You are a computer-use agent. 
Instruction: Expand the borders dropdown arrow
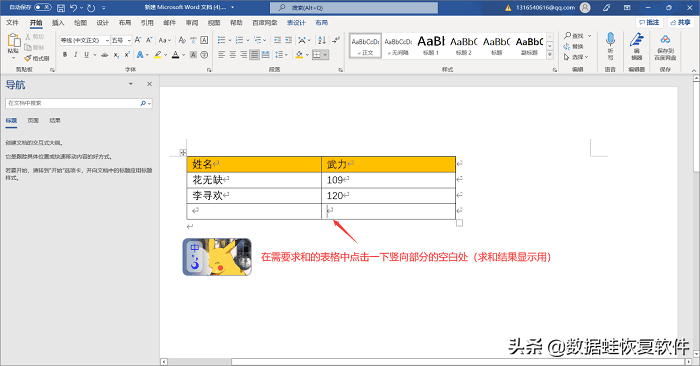pyautogui.click(x=325, y=55)
